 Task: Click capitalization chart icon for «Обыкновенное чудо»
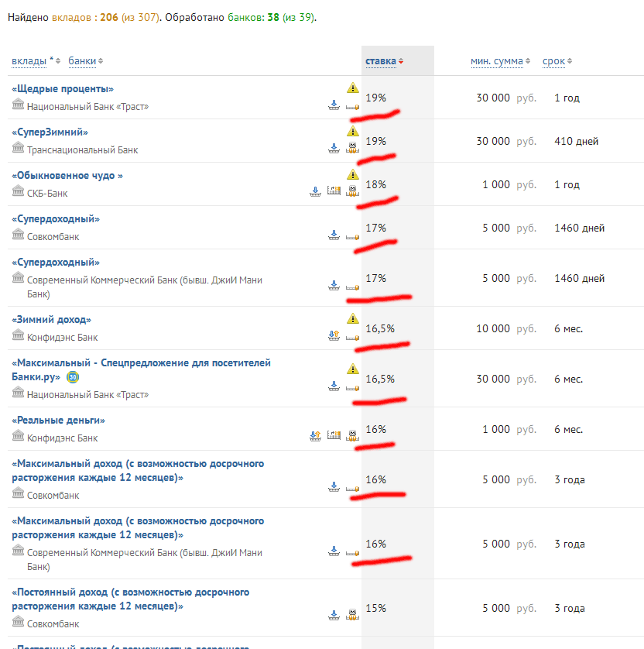point(334,191)
